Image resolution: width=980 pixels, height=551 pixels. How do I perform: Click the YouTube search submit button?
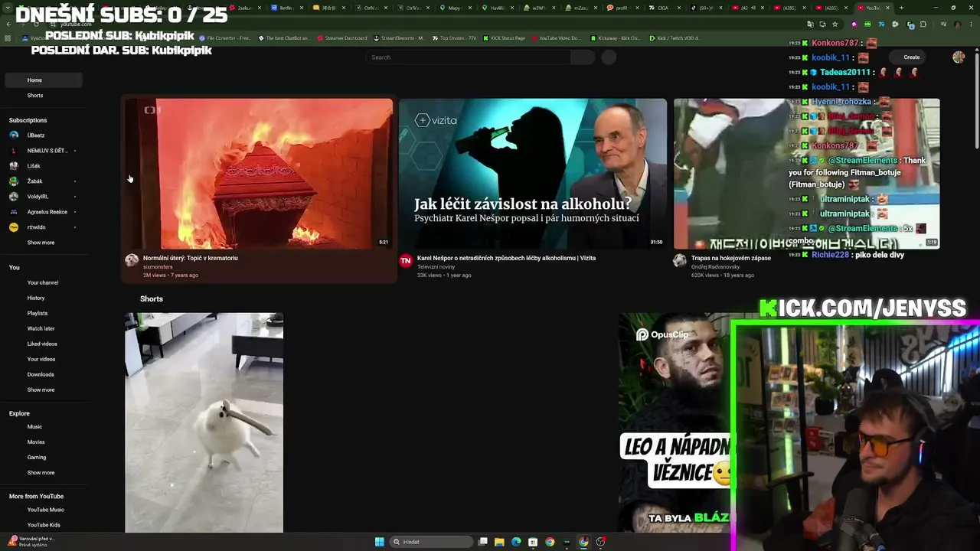click(582, 57)
